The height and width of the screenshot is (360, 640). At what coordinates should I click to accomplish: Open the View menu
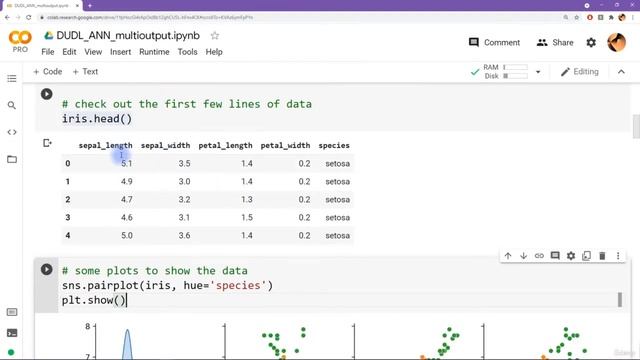coord(93,52)
